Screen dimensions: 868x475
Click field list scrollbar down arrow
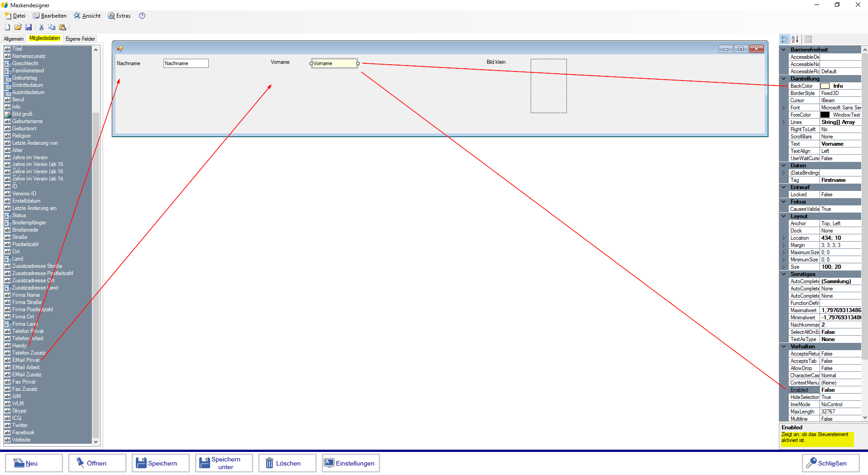(x=96, y=442)
